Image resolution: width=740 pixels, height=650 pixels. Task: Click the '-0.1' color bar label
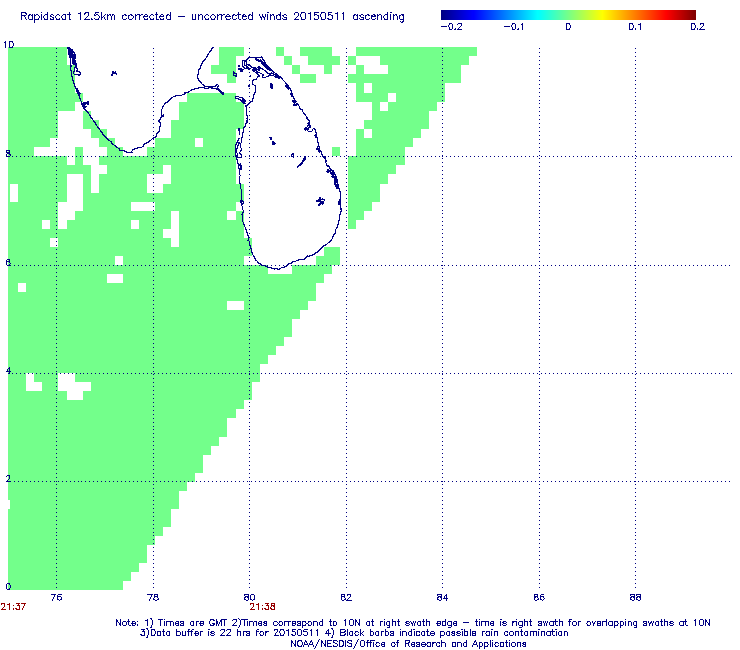click(513, 27)
